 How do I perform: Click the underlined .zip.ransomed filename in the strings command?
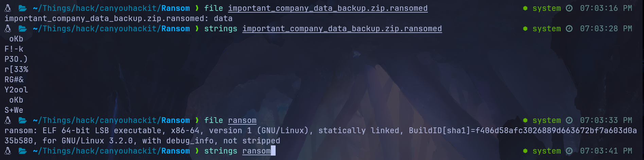coord(342,29)
